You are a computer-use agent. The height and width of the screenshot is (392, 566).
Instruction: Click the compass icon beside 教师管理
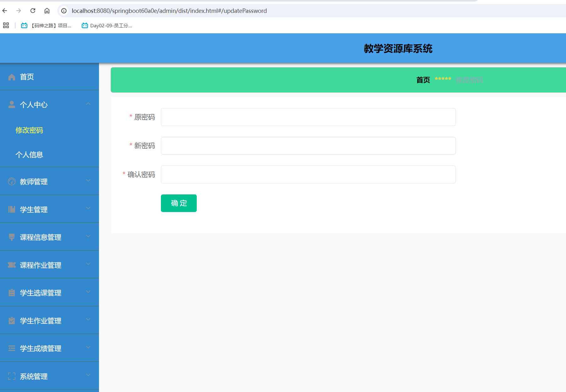click(x=12, y=181)
